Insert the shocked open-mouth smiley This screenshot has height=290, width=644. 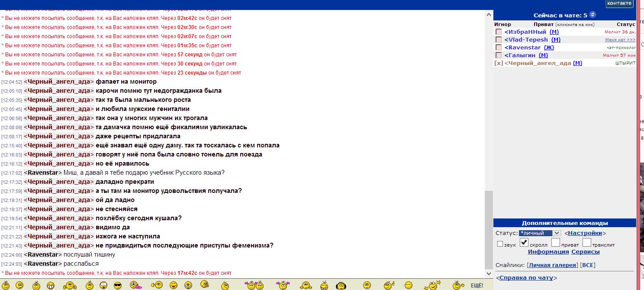(x=103, y=285)
